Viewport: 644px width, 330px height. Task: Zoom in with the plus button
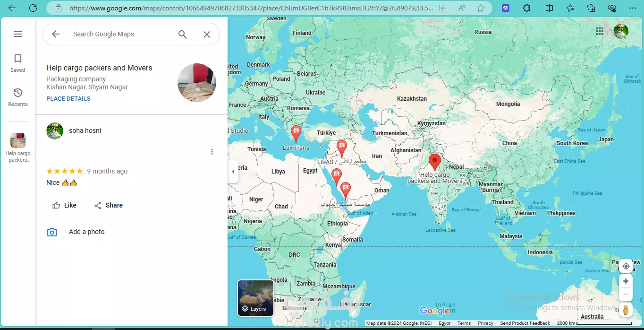pos(626,281)
